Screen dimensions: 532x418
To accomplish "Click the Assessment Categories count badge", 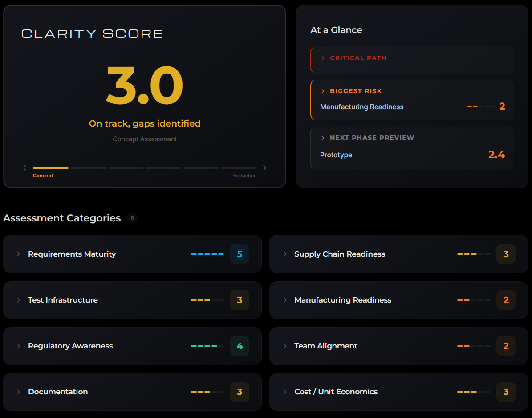I will coord(132,218).
